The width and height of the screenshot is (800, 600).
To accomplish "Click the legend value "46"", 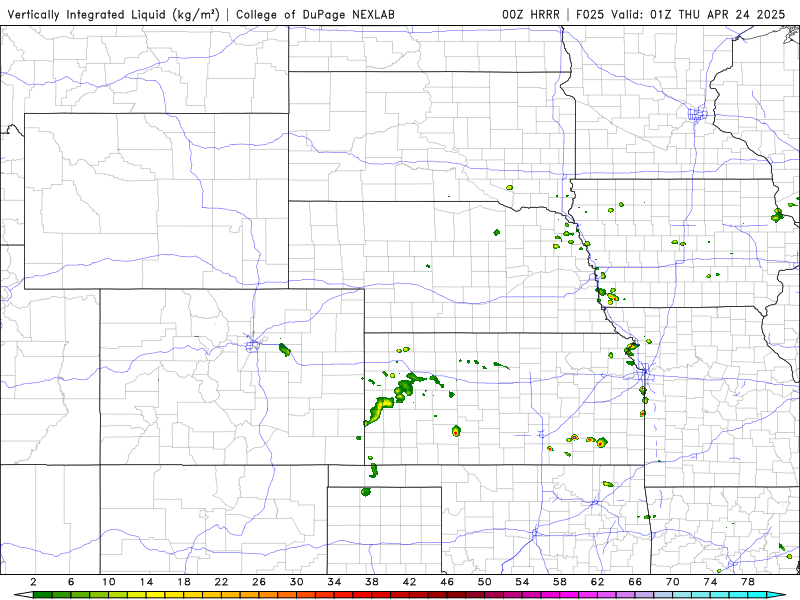I will [x=447, y=582].
